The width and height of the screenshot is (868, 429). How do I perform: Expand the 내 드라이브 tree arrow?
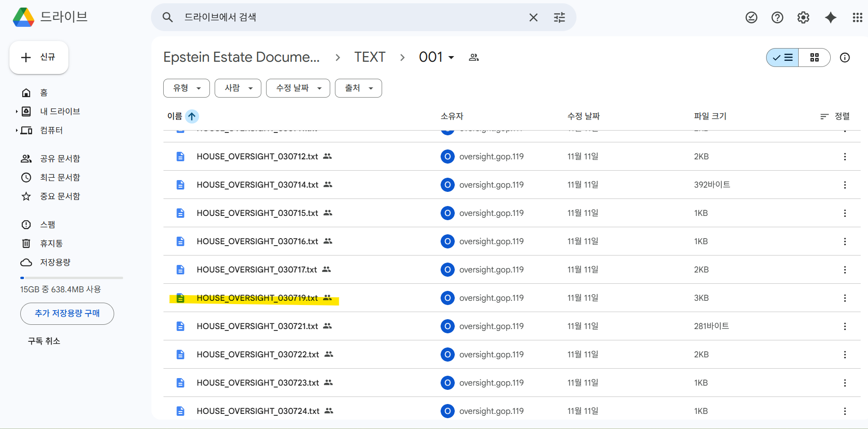click(17, 111)
